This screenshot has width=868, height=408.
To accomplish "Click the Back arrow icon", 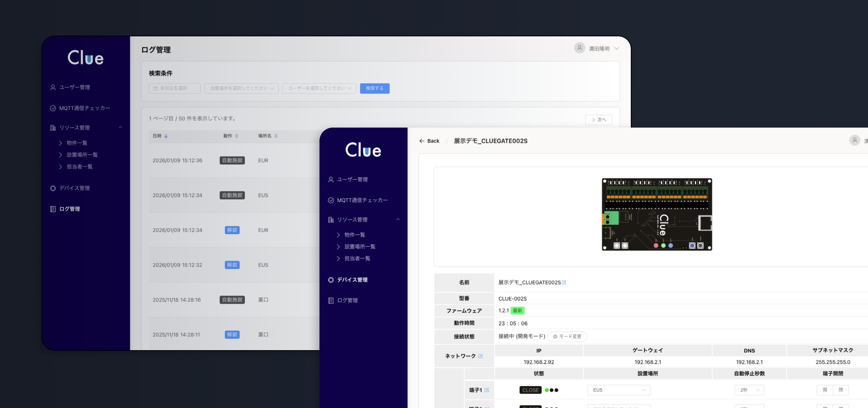I will (x=422, y=141).
